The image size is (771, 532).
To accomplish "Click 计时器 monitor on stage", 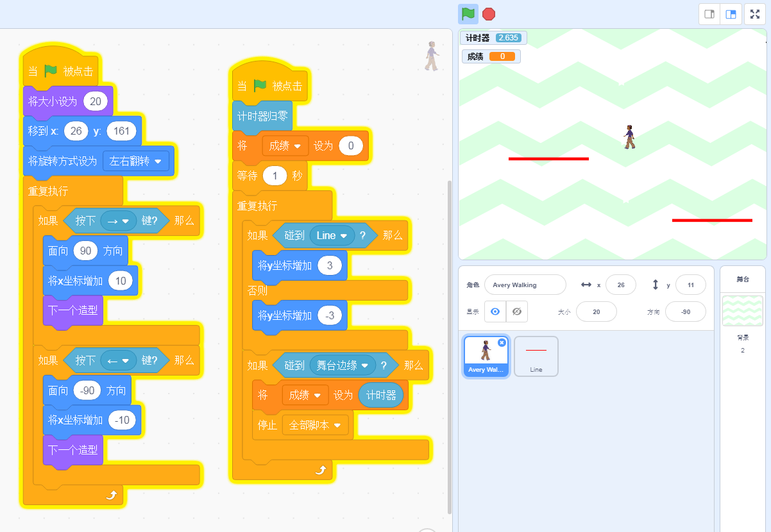I will [494, 38].
